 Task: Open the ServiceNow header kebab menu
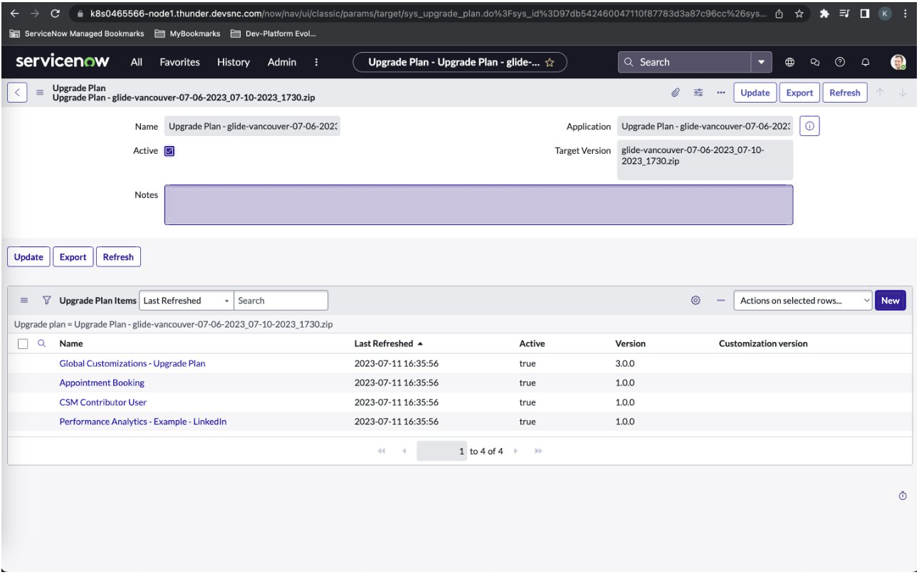click(316, 62)
